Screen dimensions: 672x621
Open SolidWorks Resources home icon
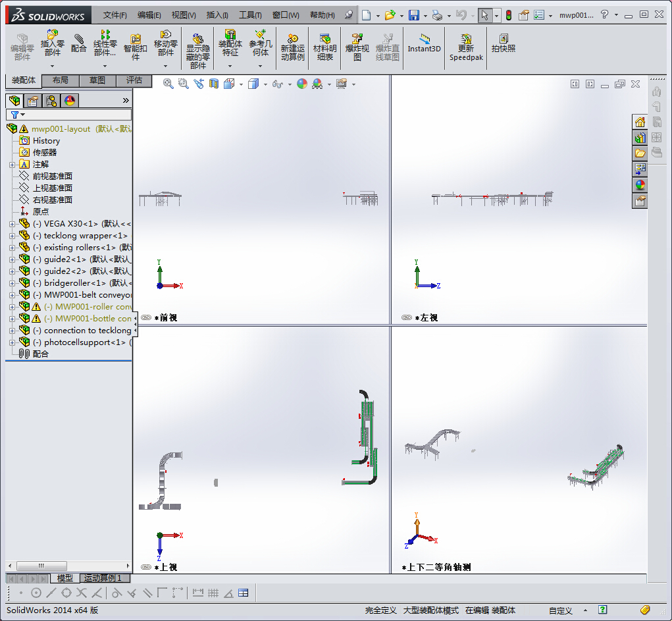click(x=640, y=122)
